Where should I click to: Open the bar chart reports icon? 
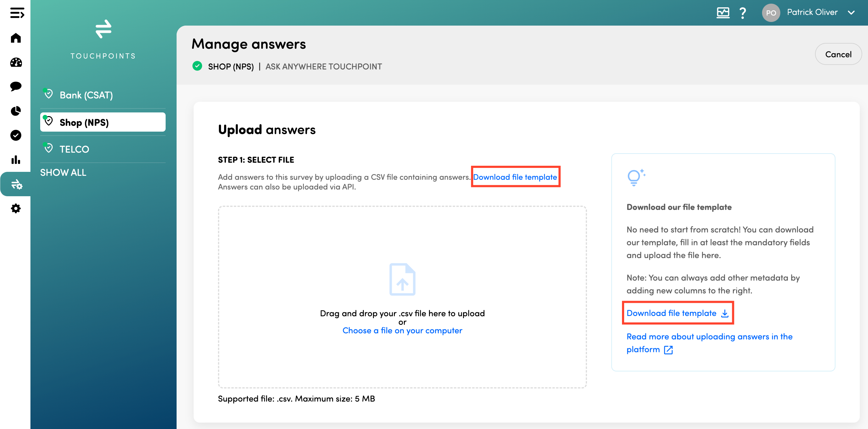16,160
